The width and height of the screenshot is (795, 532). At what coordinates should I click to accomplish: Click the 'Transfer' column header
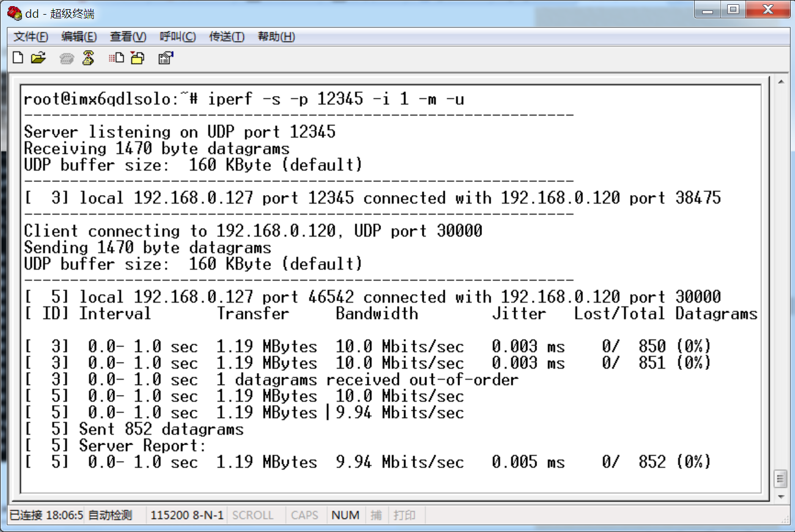pos(253,314)
